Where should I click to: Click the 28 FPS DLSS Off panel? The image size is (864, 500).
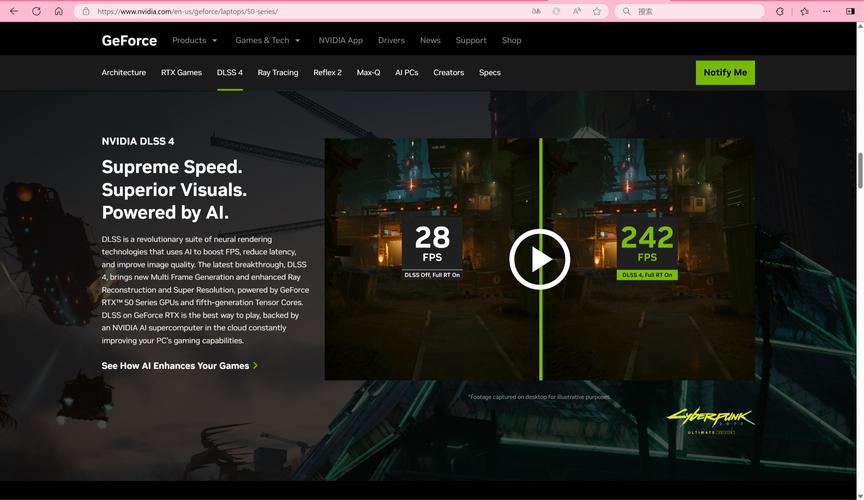(x=432, y=248)
